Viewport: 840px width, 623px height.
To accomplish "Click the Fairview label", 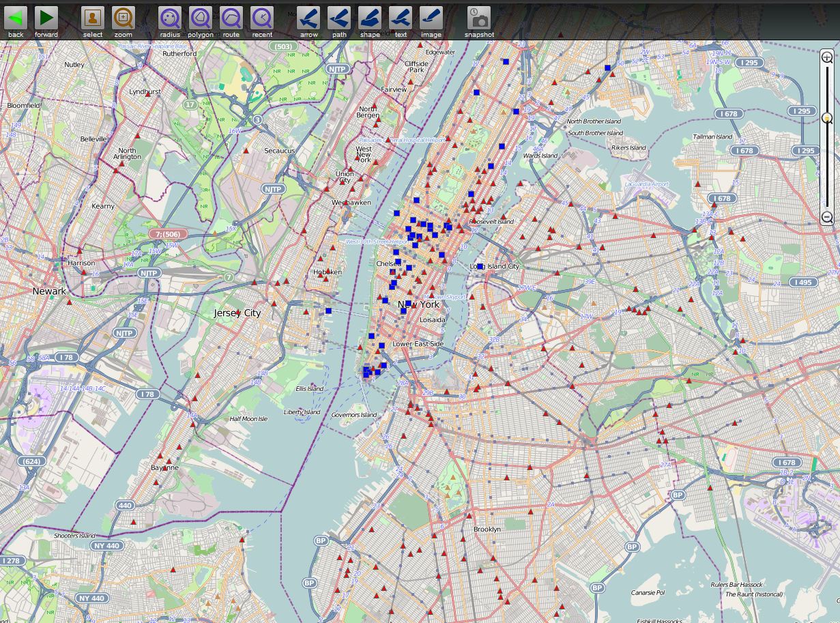I will 394,89.
